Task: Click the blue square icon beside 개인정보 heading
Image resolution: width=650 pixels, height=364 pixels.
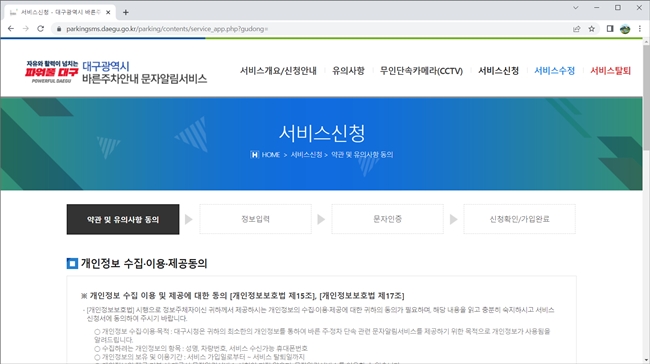Action: [72, 263]
